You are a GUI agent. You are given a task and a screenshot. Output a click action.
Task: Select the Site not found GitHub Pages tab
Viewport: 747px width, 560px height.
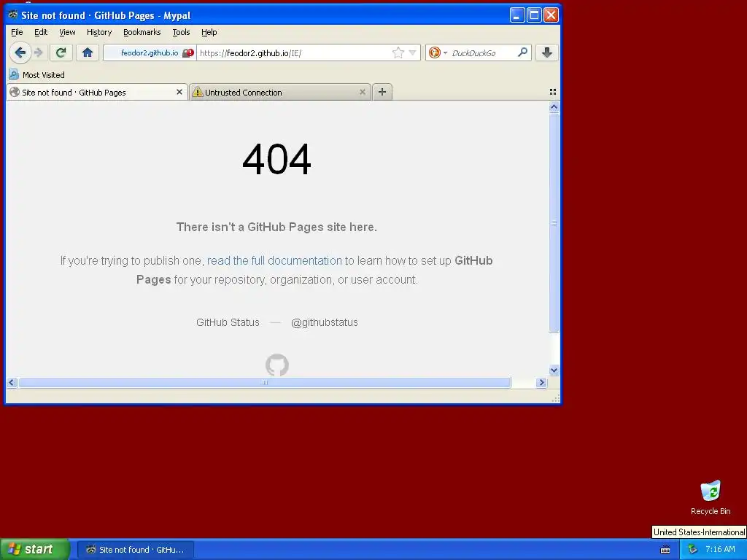tap(97, 93)
